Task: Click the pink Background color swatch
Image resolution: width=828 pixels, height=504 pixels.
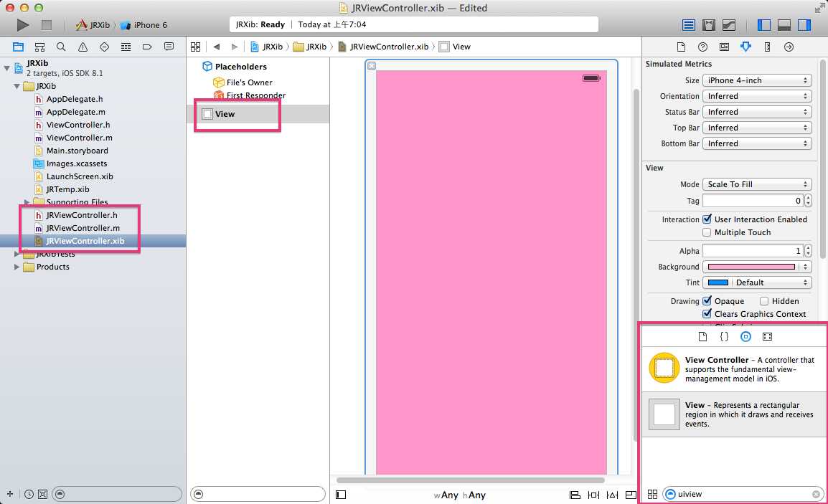Action: click(x=751, y=267)
